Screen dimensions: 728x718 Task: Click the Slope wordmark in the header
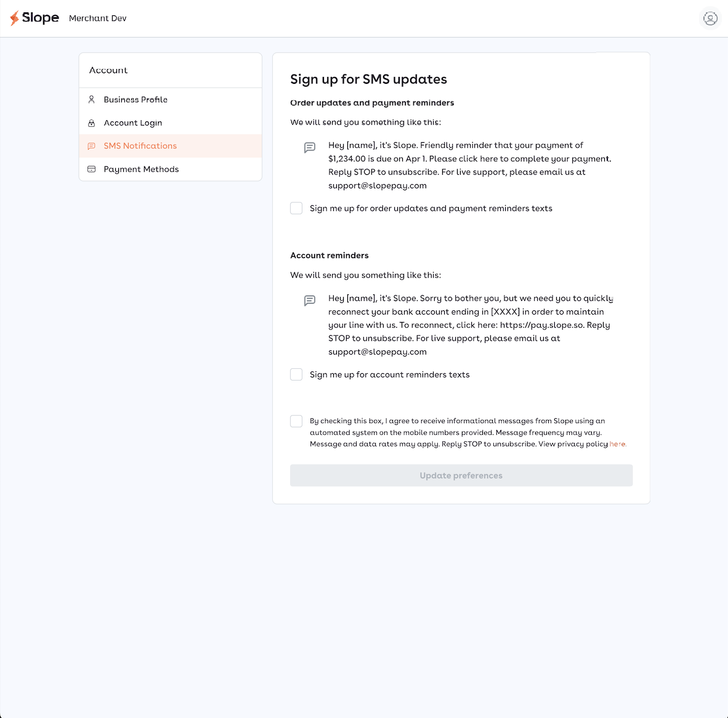click(41, 18)
